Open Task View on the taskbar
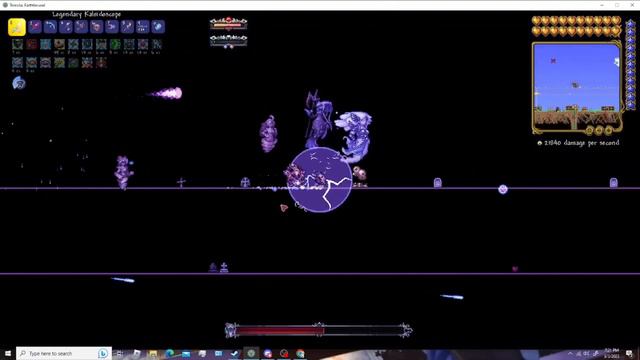The image size is (640, 360). (120, 353)
